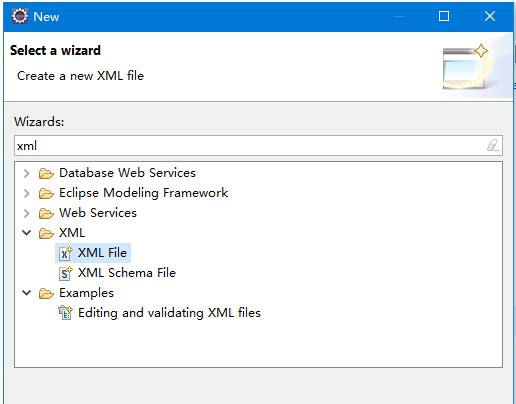Clear the filter text with the eraser icon
Viewport: 516px width, 404px height.
493,145
